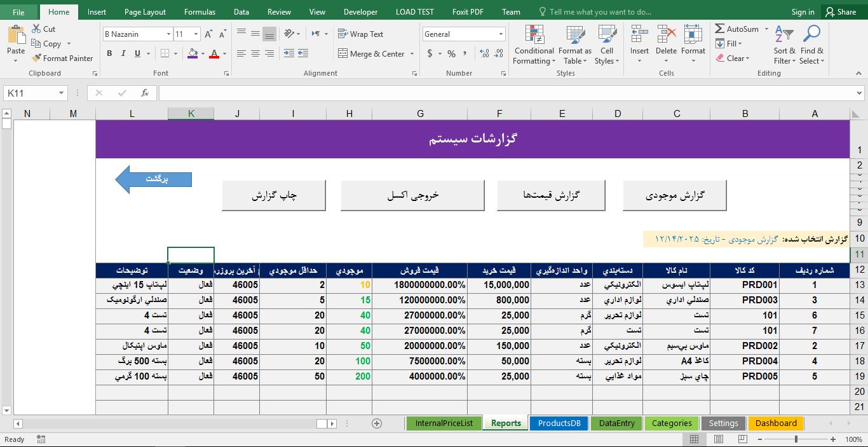868x447 pixels.
Task: Open the Developer ribbon tab
Action: pos(360,11)
